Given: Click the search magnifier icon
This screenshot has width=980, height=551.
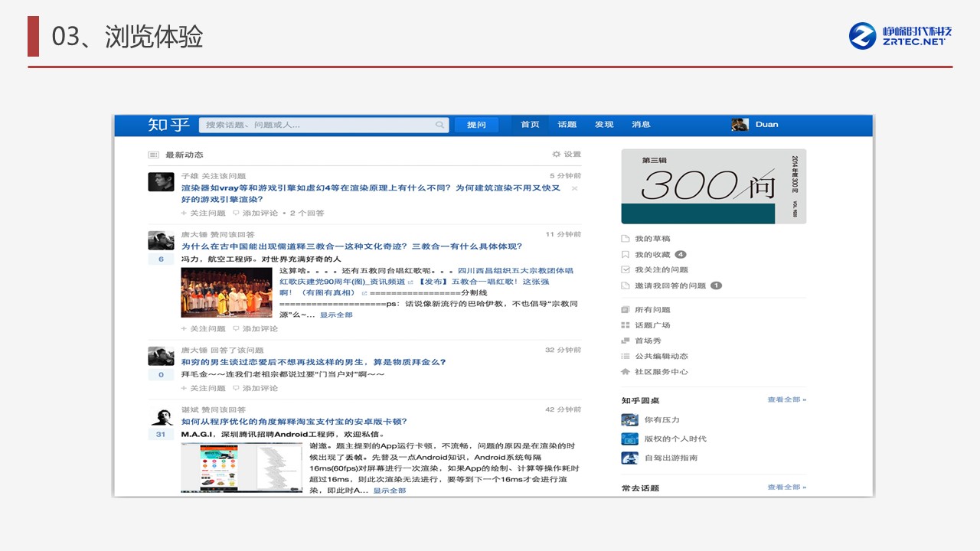Looking at the screenshot, I should point(440,125).
